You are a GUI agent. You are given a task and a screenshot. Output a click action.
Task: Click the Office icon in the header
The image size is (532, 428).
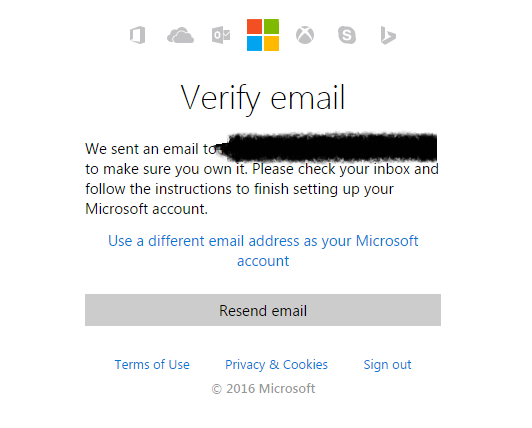pyautogui.click(x=137, y=35)
